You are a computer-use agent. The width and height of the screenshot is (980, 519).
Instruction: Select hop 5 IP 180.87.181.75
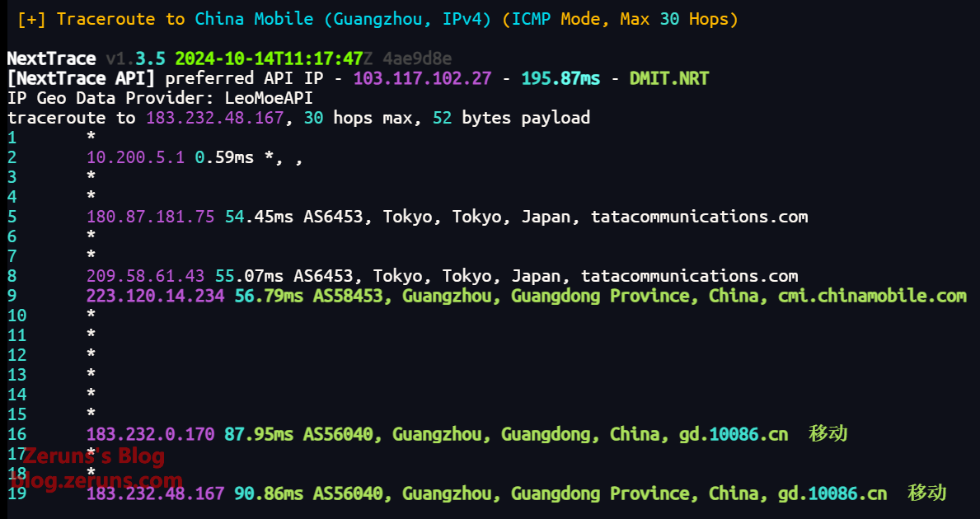[x=150, y=217]
